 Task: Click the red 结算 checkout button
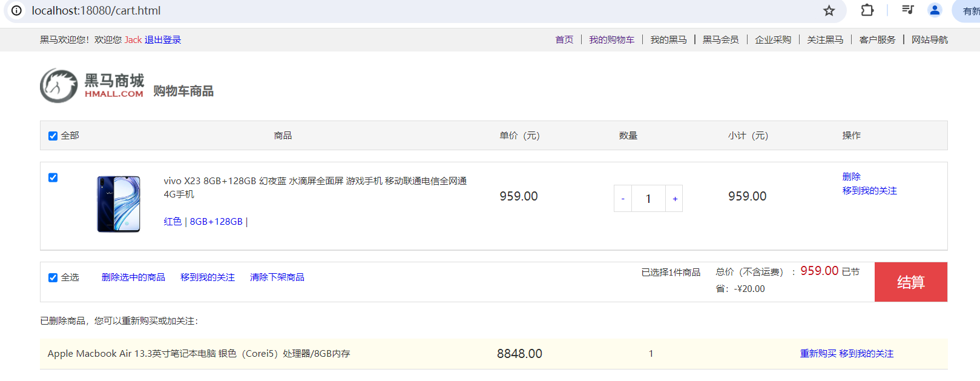[x=911, y=282]
